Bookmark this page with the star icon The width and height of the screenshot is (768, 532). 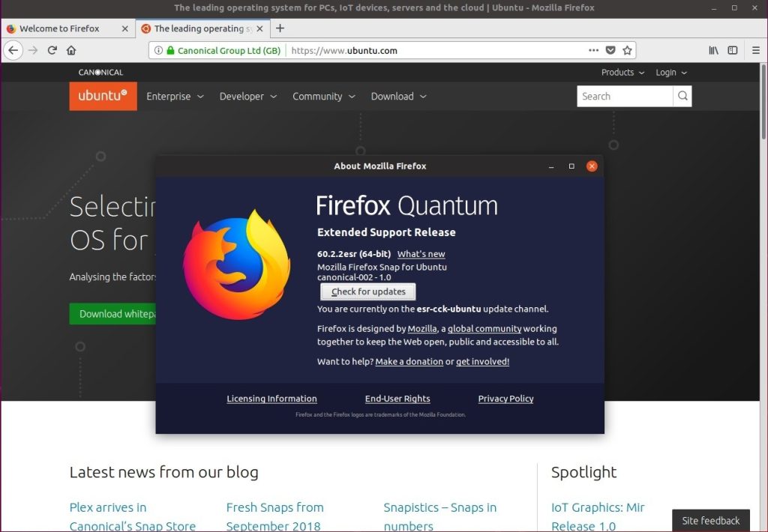tap(627, 50)
